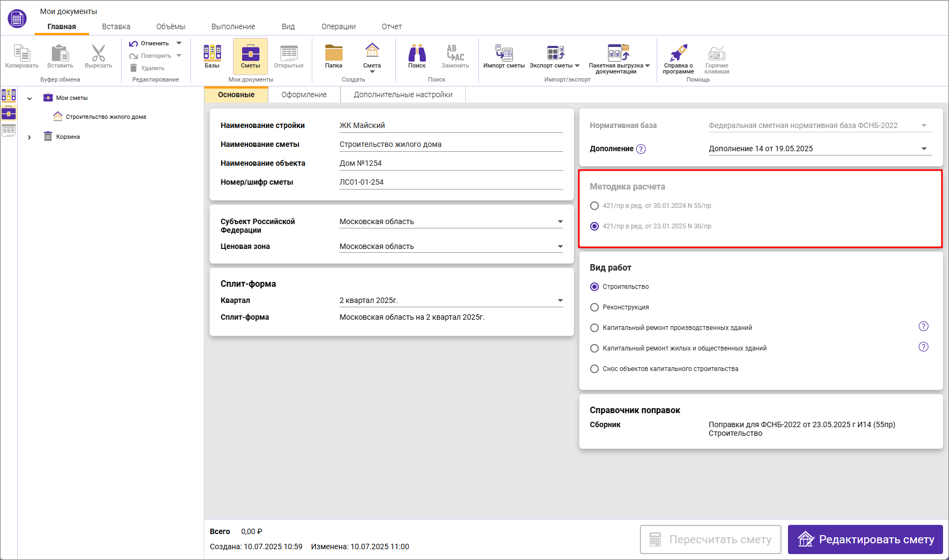This screenshot has height=560, width=949.
Task: Open the Субъект Российской Федерации dropdown
Action: click(560, 222)
